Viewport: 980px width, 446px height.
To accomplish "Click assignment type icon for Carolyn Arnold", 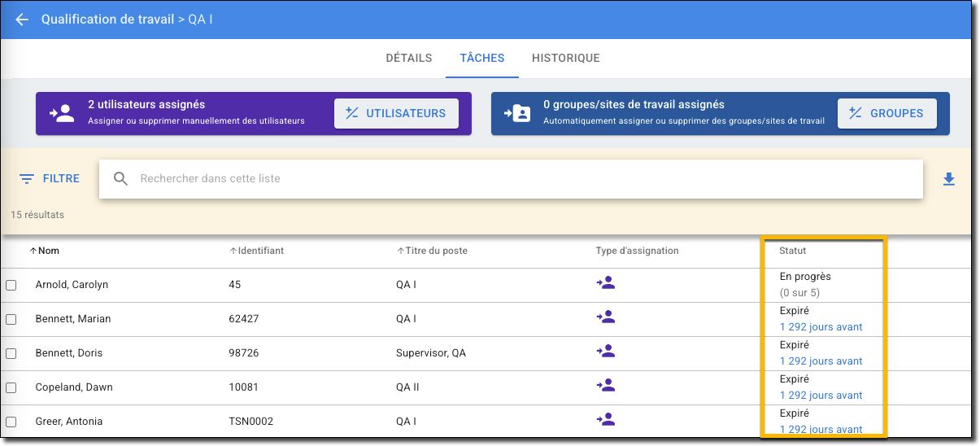I will click(605, 283).
